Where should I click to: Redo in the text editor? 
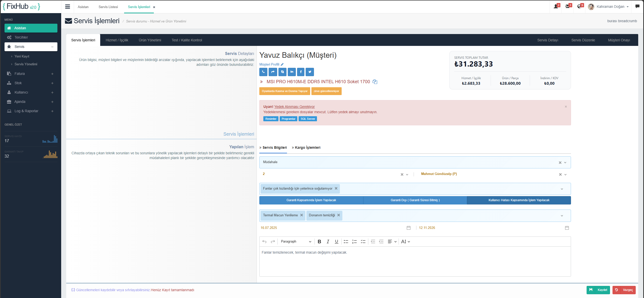pos(273,242)
